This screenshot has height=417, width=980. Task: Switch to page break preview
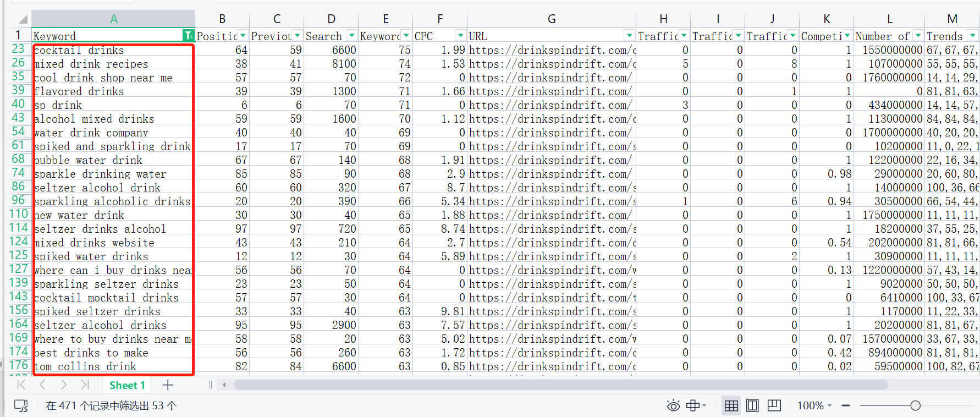[x=774, y=406]
